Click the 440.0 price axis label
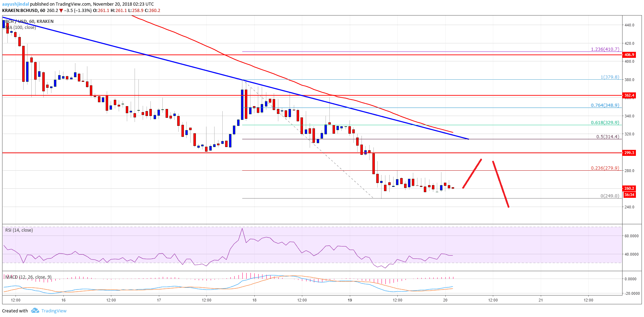Screen dimensions: 644x317 [x=629, y=25]
